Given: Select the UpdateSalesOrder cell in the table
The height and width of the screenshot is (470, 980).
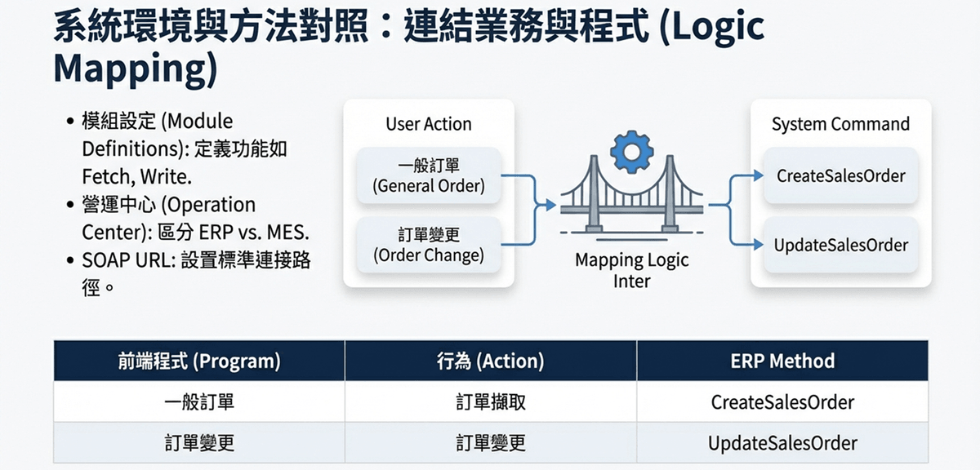Looking at the screenshot, I should 782,443.
